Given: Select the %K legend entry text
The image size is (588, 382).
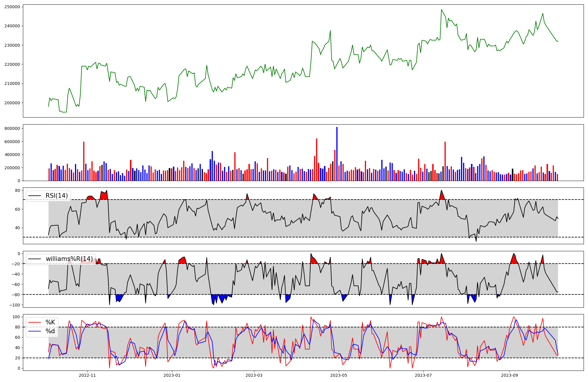Looking at the screenshot, I should pos(50,322).
